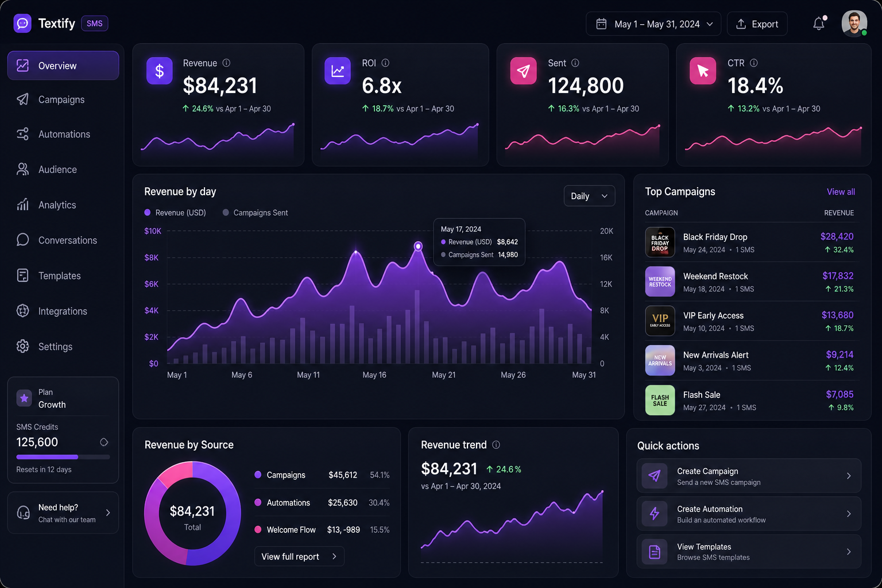Click View Templates quick action
Image resolution: width=882 pixels, height=588 pixels.
click(749, 552)
